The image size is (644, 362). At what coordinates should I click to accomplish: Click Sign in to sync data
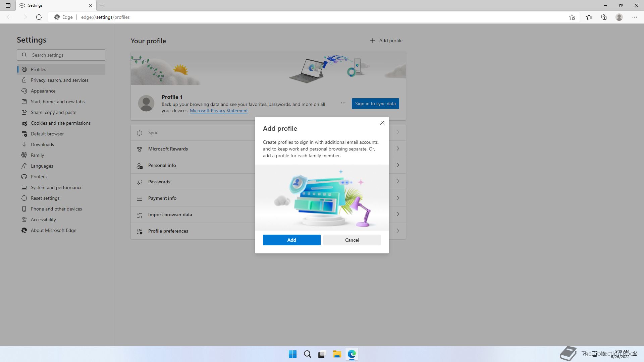(375, 104)
